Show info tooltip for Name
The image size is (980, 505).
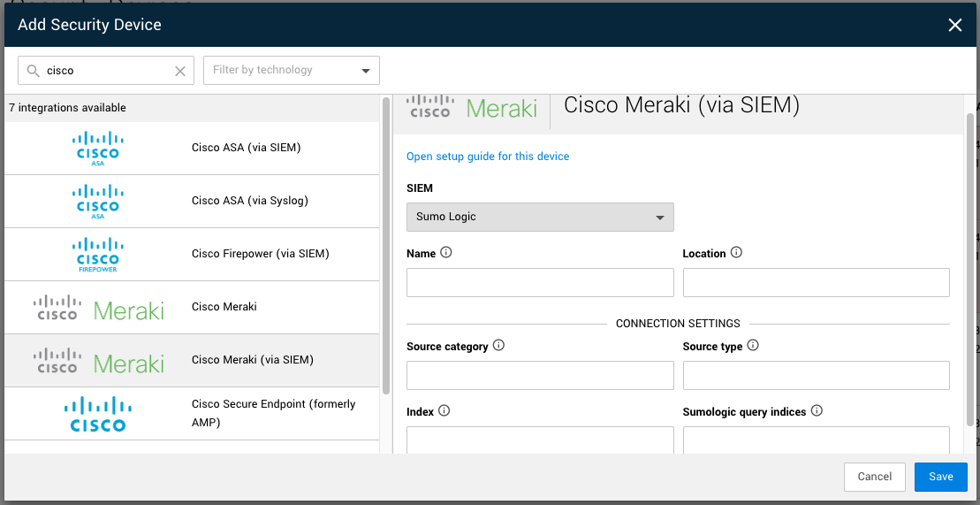(x=445, y=253)
